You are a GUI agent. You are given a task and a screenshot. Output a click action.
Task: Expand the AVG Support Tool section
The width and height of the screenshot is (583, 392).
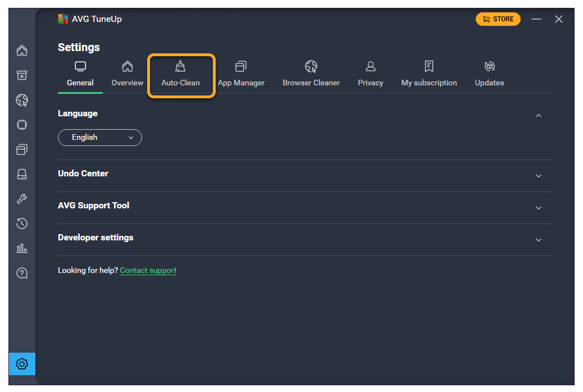(x=538, y=208)
